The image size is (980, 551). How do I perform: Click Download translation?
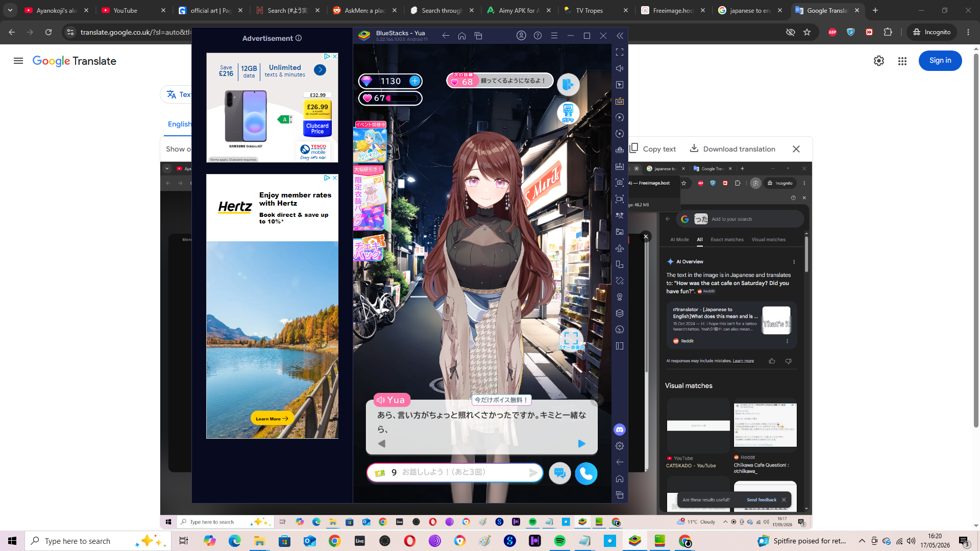coord(732,149)
